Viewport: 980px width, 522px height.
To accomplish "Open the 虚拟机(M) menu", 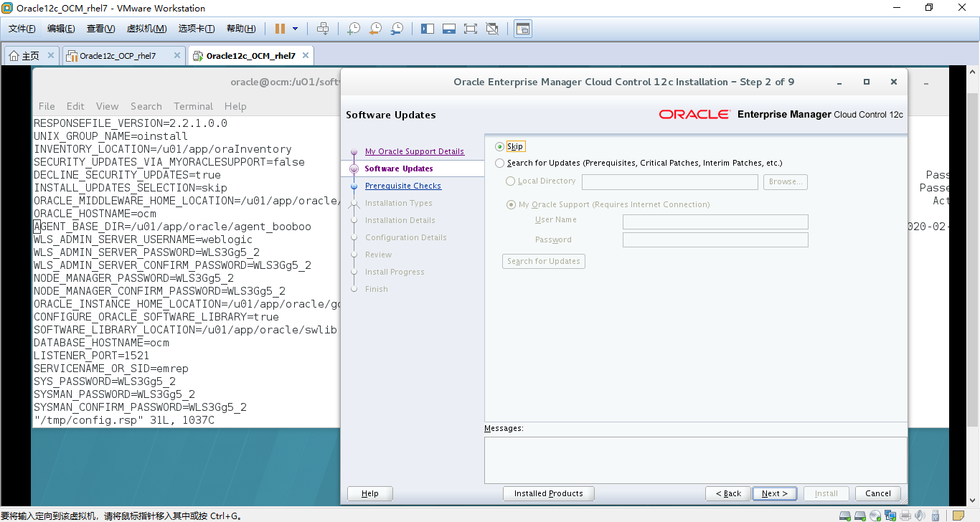I will 146,29.
